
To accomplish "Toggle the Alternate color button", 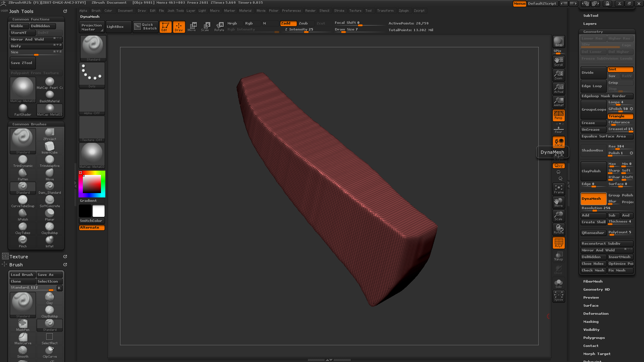I will click(x=92, y=228).
